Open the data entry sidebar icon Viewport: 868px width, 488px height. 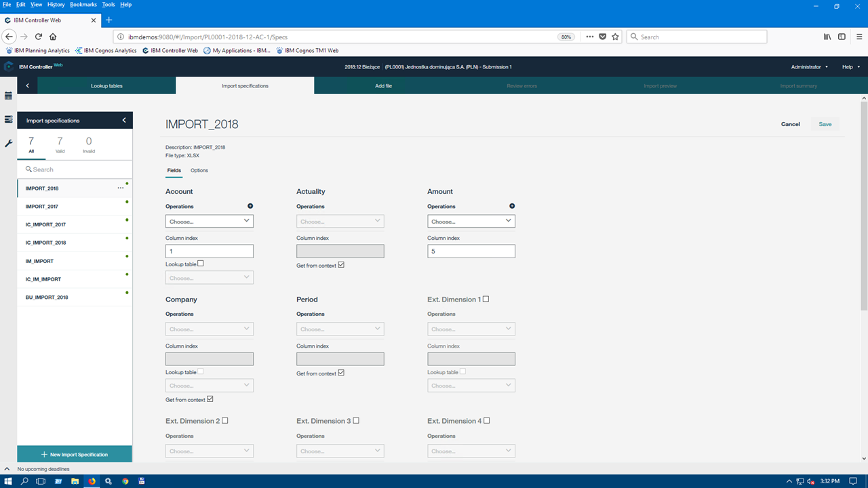8,119
